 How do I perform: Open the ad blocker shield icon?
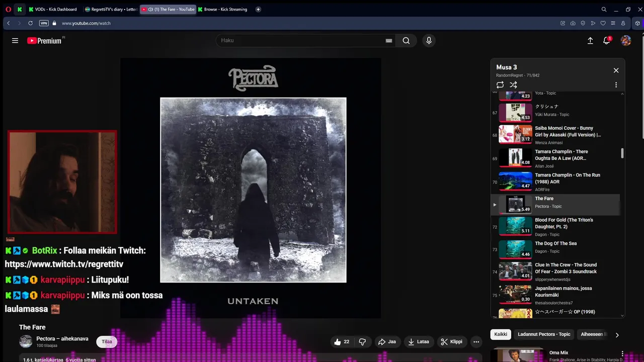(583, 23)
